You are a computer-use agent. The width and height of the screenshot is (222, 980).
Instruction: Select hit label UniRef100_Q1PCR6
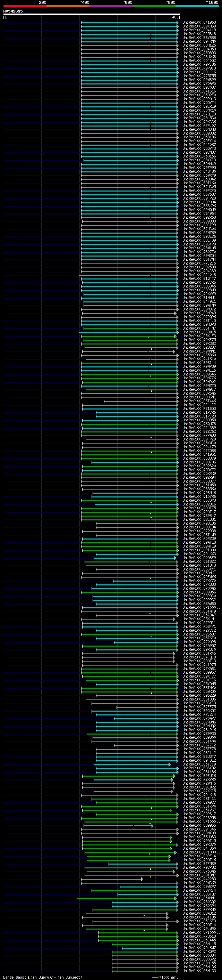click(199, 412)
